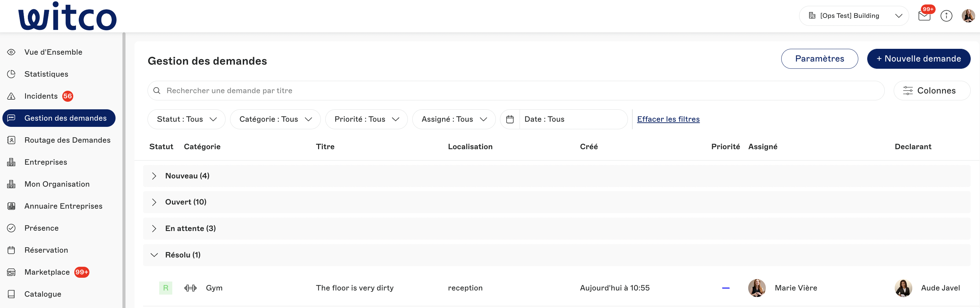Click the book icon beside Catalogue
The height and width of the screenshot is (308, 980).
(11, 294)
